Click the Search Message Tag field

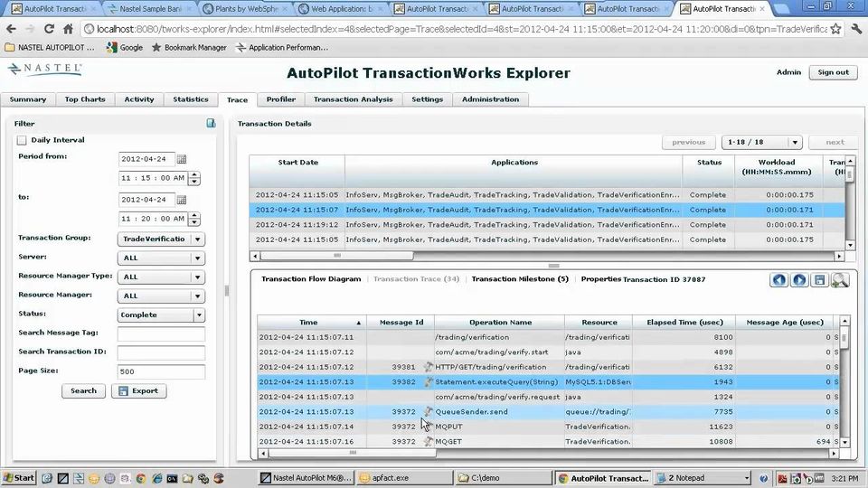[161, 333]
